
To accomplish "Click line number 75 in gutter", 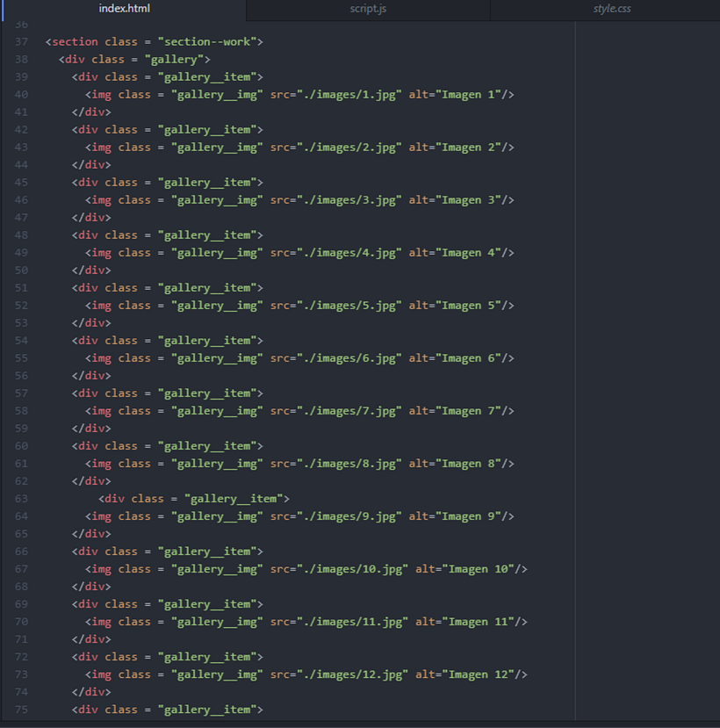I will coord(21,710).
